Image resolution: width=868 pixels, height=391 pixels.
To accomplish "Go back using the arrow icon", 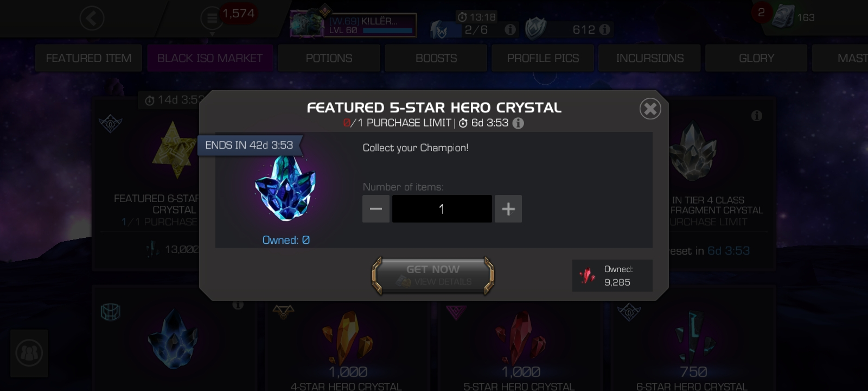I will [x=92, y=19].
